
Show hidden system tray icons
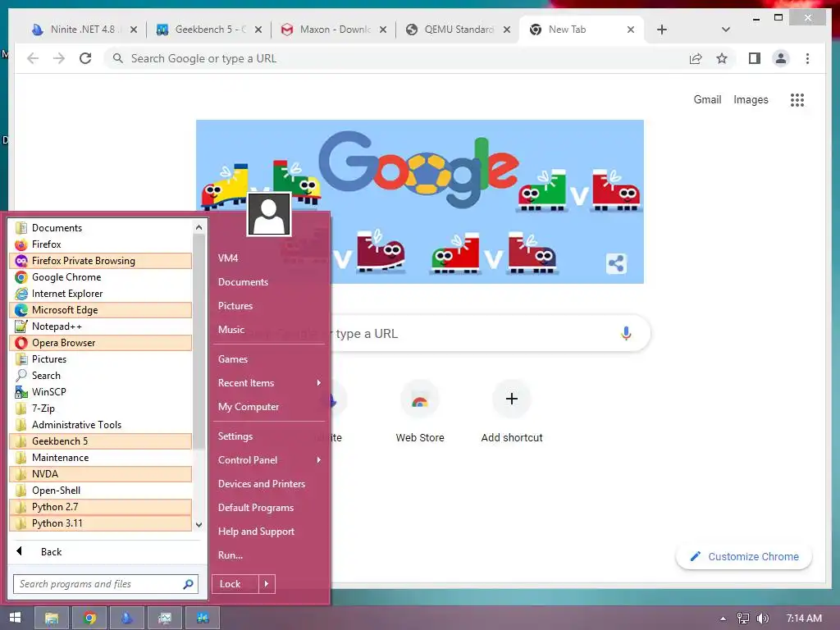point(723,619)
